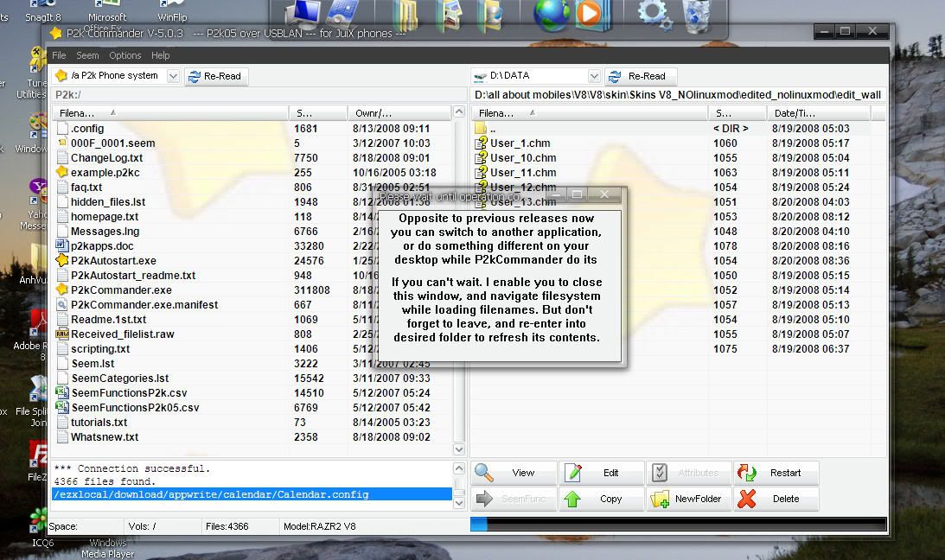Screen dimensions: 945x560
Task: Open the computer monitor dock icon
Action: click(303, 15)
